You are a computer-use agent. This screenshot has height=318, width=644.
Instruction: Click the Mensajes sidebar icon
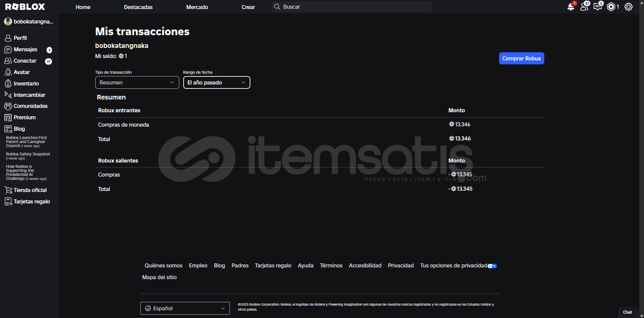pos(8,50)
